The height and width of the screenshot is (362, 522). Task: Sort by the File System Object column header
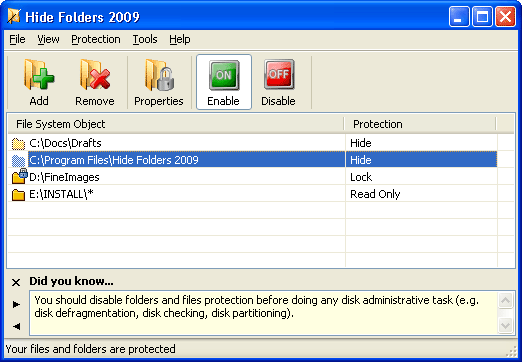176,124
